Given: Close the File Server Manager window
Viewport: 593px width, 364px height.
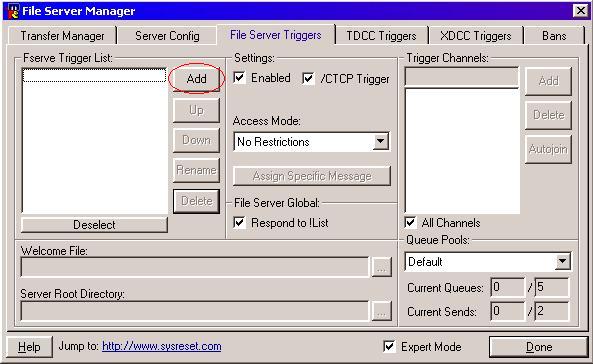Looking at the screenshot, I should click(581, 11).
